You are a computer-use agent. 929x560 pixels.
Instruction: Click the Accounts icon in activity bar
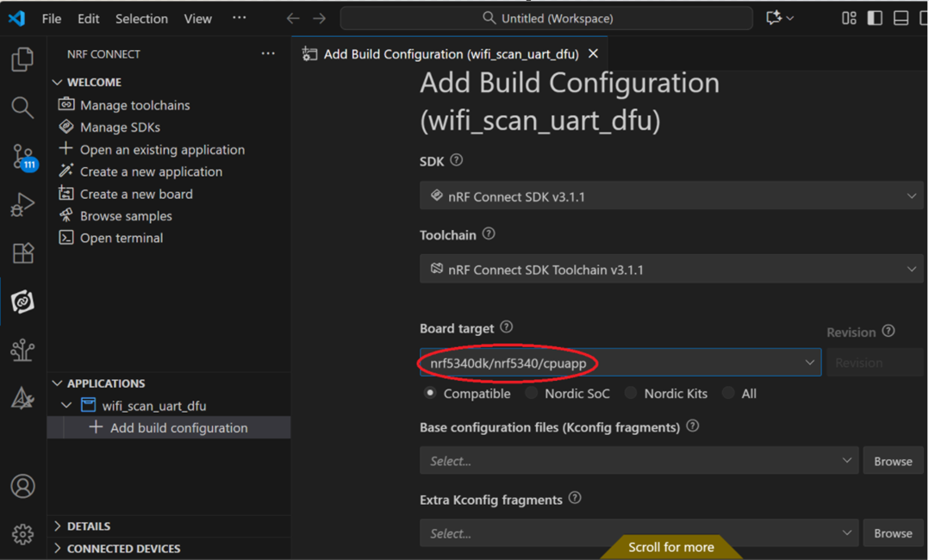pos(22,486)
